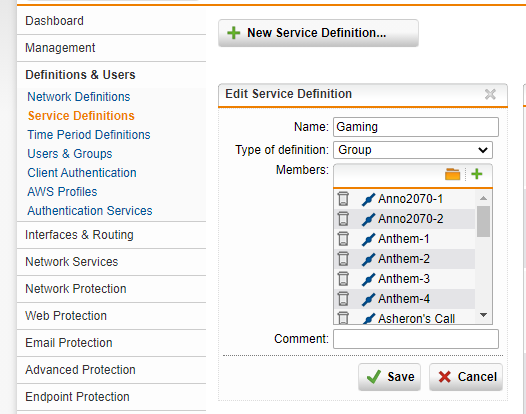Viewport: 526px width, 414px height.
Task: Click the Save button
Action: pos(389,377)
